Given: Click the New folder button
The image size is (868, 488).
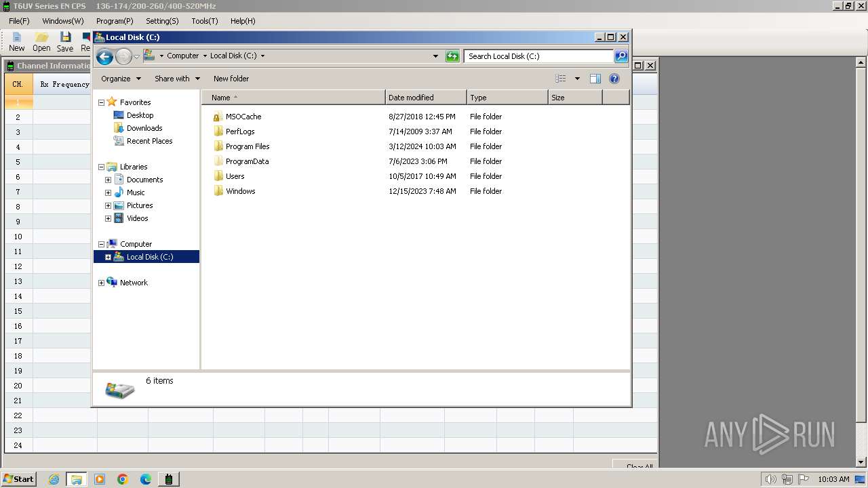Looking at the screenshot, I should point(231,79).
